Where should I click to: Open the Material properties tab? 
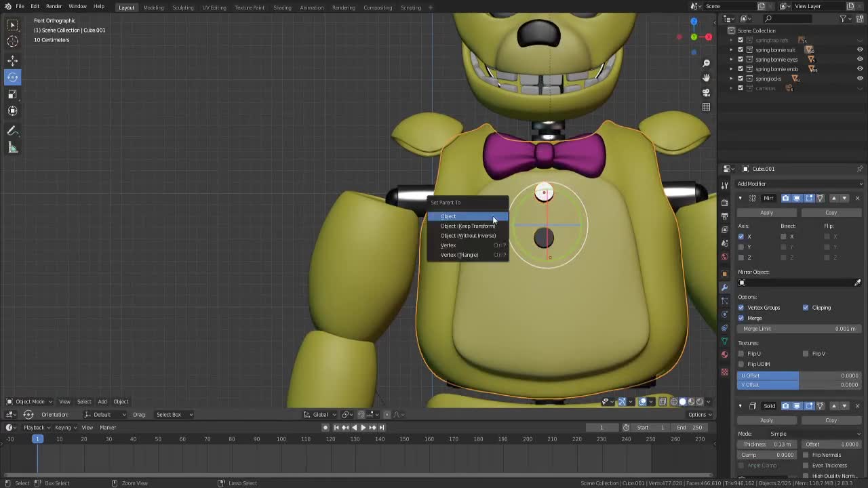[x=724, y=354]
